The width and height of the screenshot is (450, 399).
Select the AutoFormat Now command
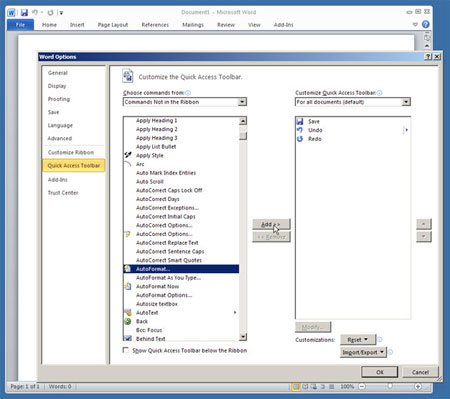tap(181, 286)
